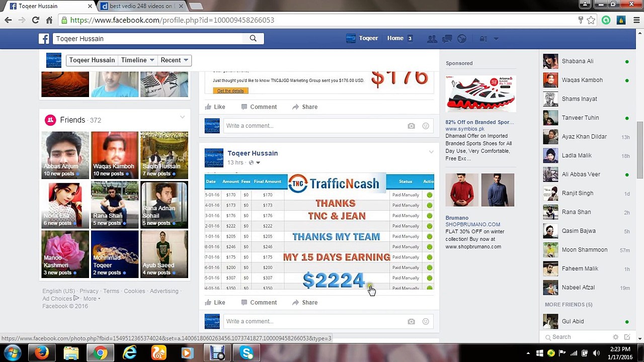This screenshot has height=362, width=644.
Task: Open Rana Adnan Sohail friend thumbnail
Action: [x=164, y=205]
